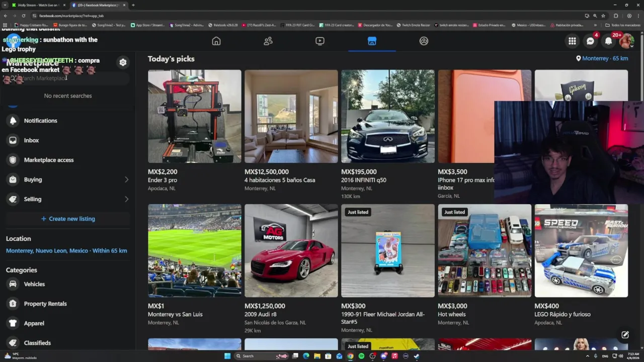644x362 pixels.
Task: Browse the Apparel category
Action: tap(68, 323)
